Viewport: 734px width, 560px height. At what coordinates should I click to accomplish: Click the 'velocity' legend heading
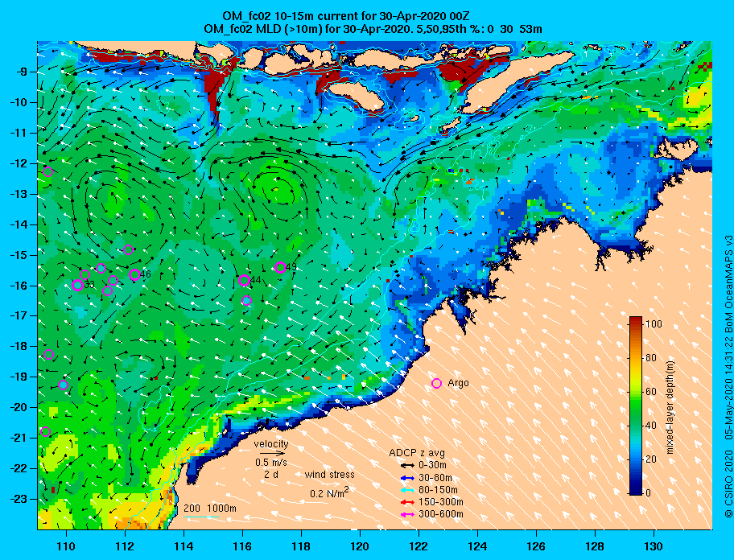pos(271,443)
